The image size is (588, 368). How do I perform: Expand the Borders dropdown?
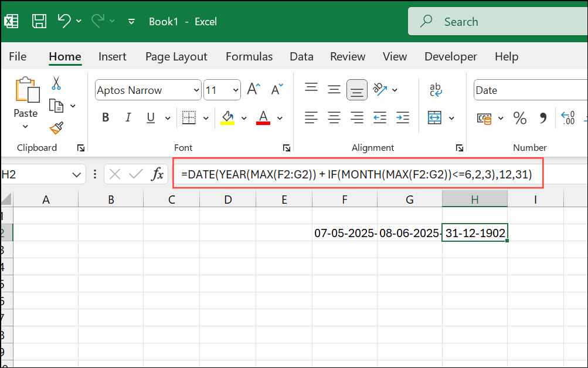(206, 117)
